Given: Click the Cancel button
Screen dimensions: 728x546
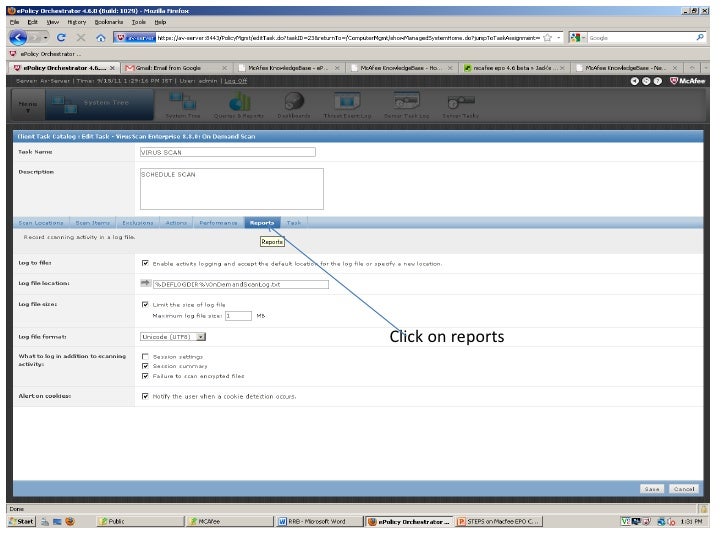Looking at the screenshot, I should coord(683,489).
